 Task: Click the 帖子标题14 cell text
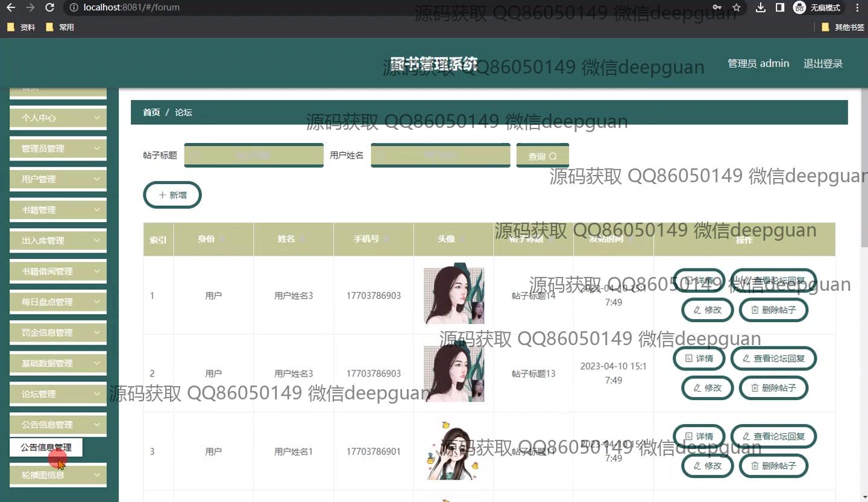point(533,296)
